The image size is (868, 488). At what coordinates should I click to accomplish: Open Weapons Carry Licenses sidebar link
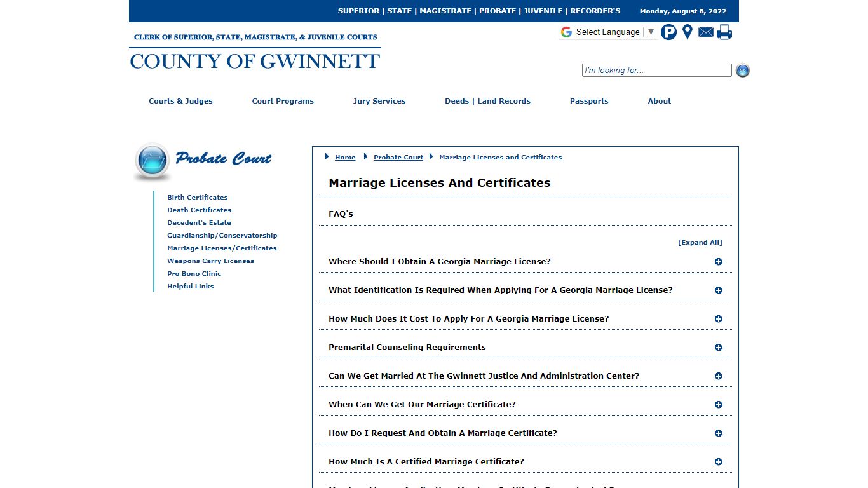click(x=210, y=261)
